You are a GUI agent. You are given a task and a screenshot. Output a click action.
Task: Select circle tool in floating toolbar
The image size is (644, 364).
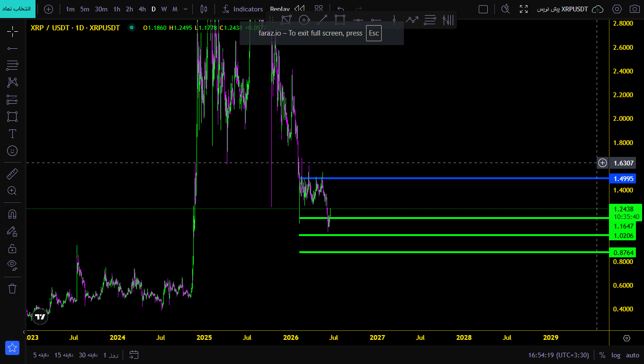click(304, 20)
